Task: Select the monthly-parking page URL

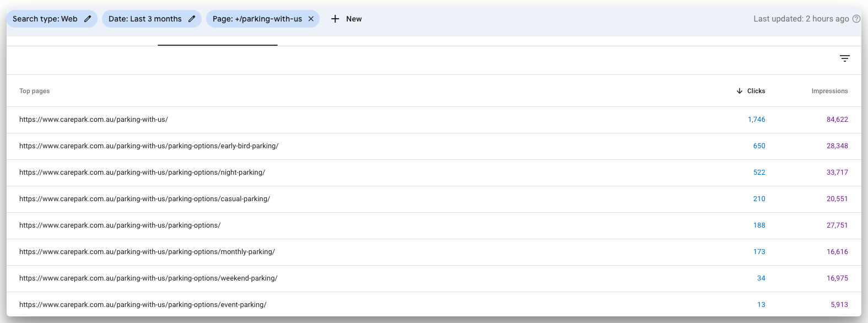Action: pyautogui.click(x=147, y=252)
